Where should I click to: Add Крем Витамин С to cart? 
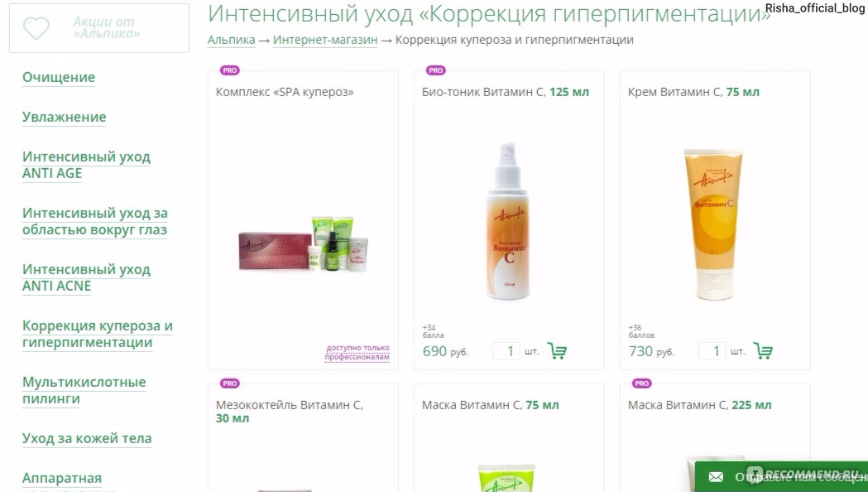coord(763,350)
